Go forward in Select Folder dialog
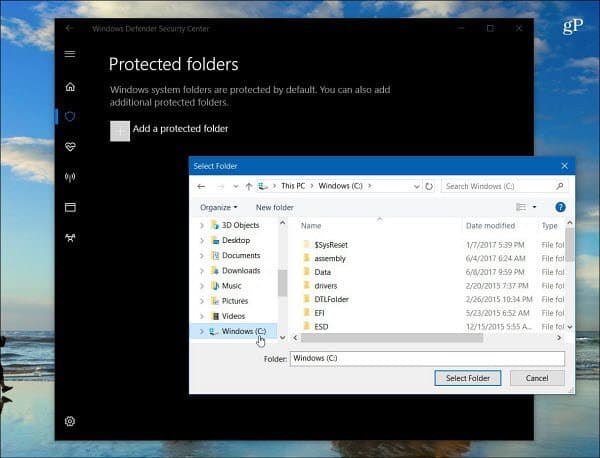Screen dimensions: 600x458 coord(220,186)
